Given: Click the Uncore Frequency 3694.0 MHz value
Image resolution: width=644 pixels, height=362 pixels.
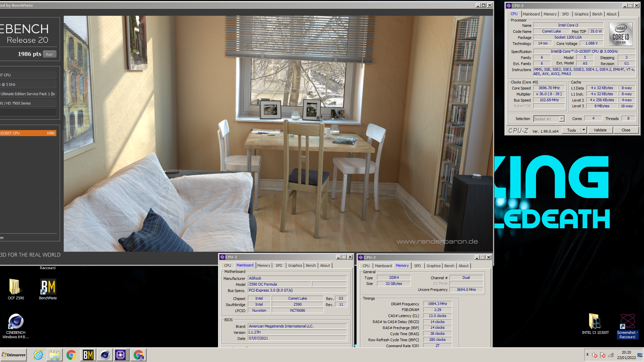Looking at the screenshot, I should [x=466, y=290].
